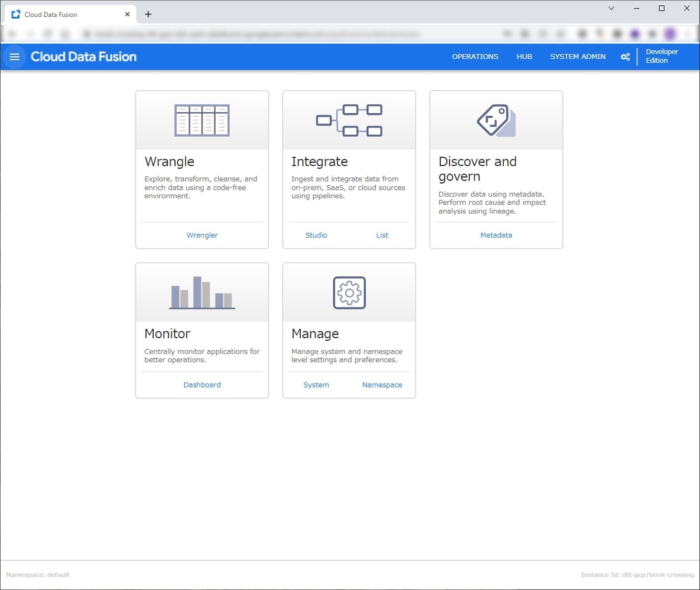
Task: Click the Developer Edition label
Action: (x=662, y=56)
